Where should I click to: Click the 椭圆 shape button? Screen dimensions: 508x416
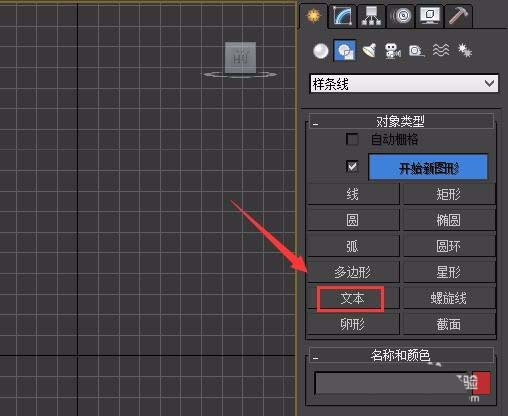pos(449,220)
